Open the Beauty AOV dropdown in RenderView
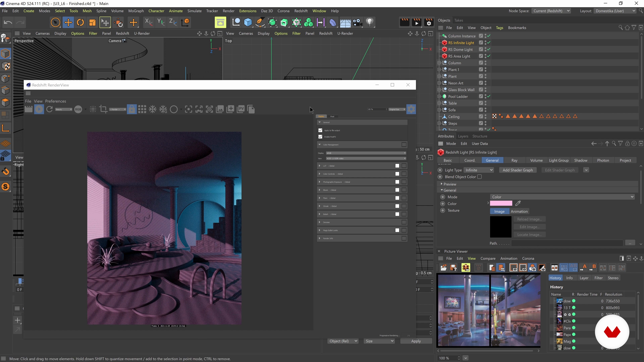The width and height of the screenshot is (644, 362). 64,109
